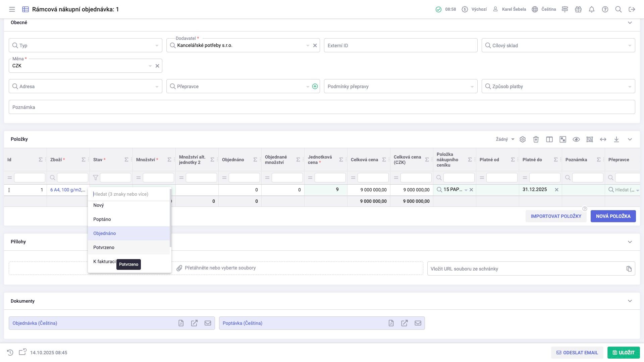Email the Poptávka (Čeština) document

[x=418, y=323]
